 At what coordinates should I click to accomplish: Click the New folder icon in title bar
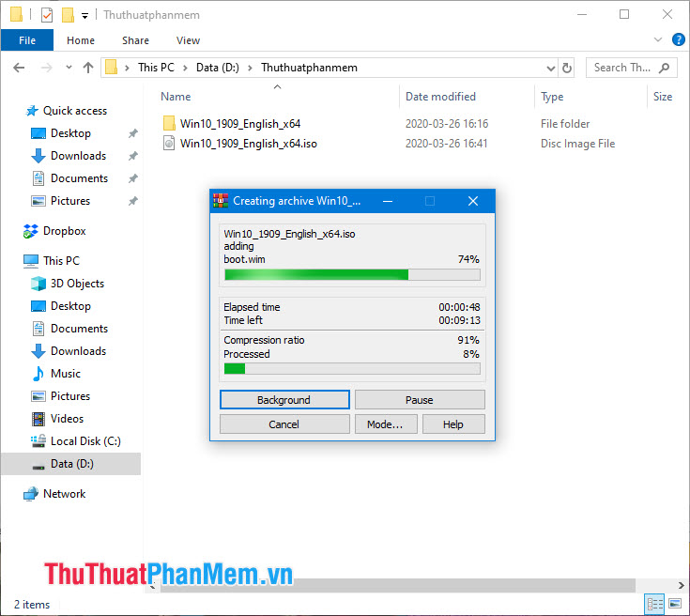(68, 15)
